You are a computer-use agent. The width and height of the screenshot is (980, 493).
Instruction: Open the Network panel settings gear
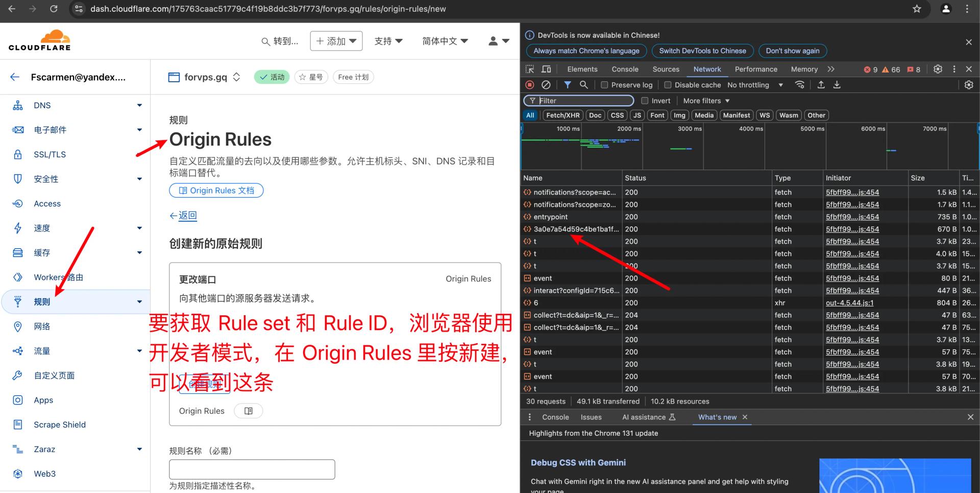click(969, 85)
